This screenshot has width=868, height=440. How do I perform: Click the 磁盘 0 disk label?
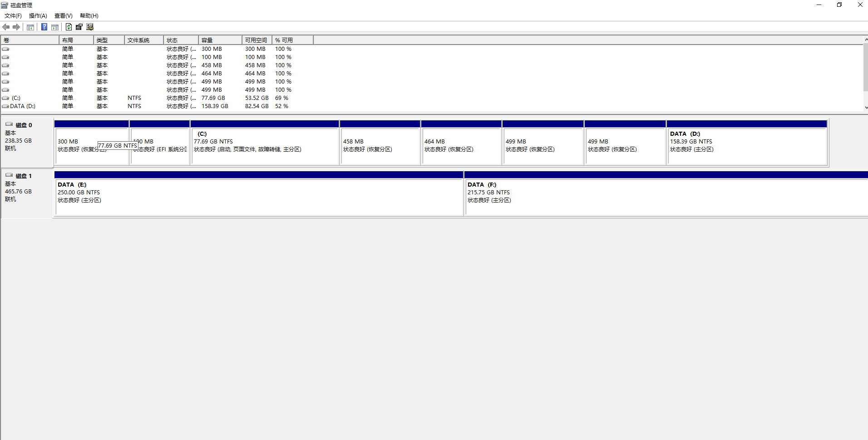[x=24, y=125]
